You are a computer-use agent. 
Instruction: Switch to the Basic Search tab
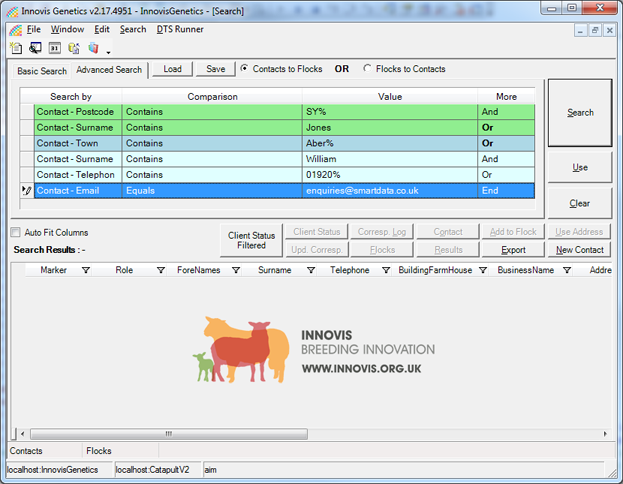coord(42,71)
